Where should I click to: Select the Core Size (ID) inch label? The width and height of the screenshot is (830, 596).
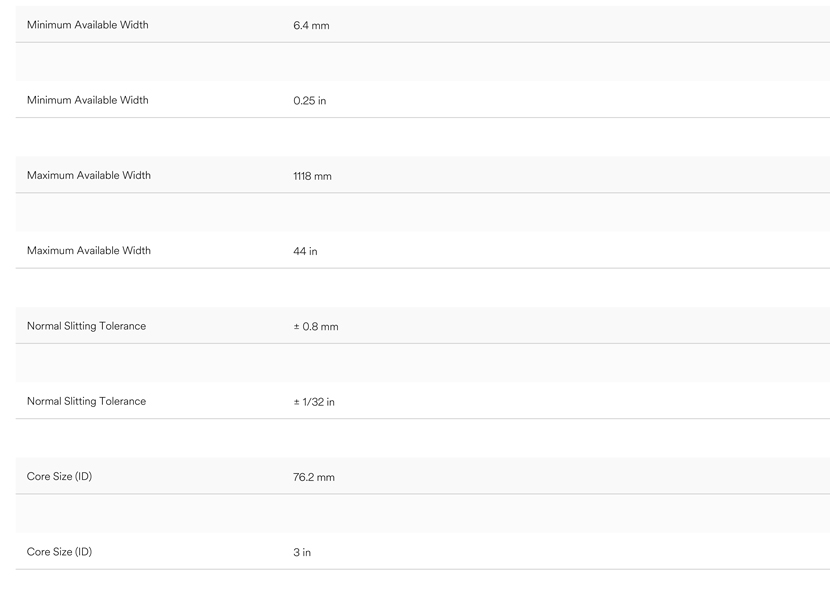point(59,552)
